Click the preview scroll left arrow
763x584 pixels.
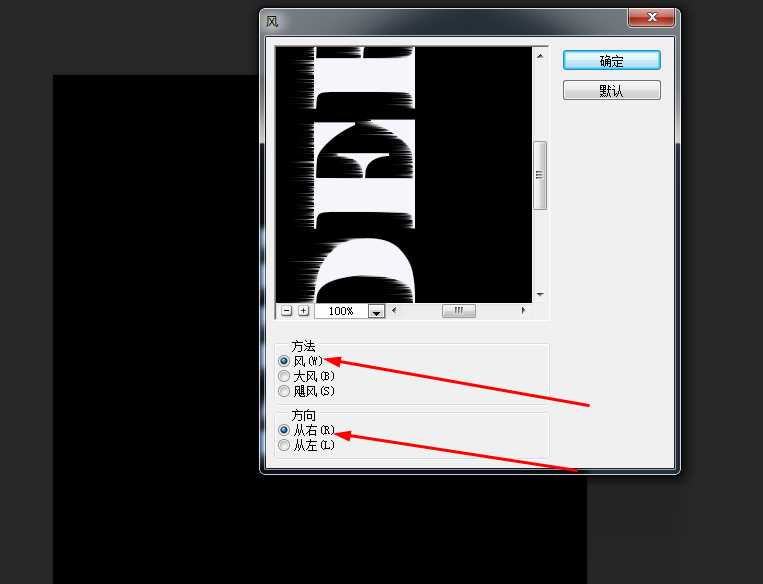pyautogui.click(x=394, y=311)
